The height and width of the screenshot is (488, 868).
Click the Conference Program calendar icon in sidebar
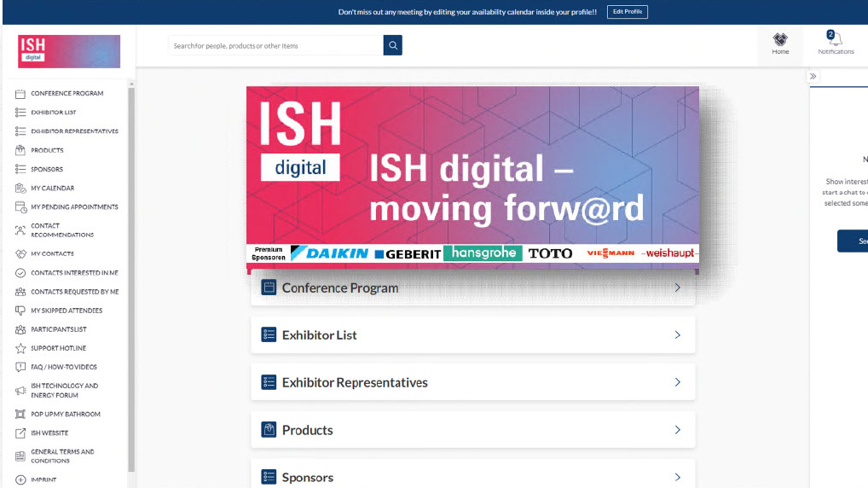(20, 94)
